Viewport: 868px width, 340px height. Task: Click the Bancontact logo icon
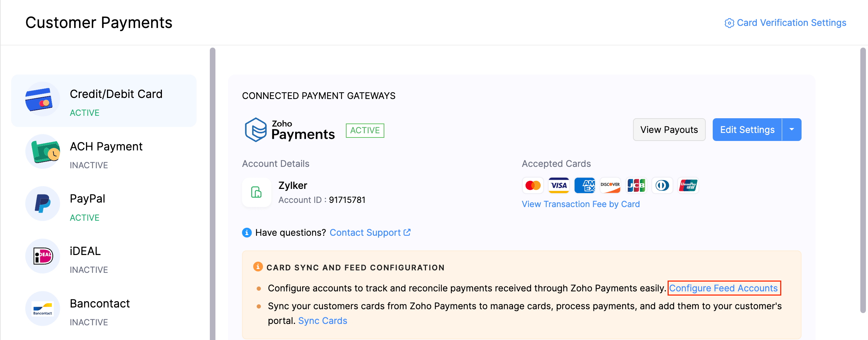[43, 309]
